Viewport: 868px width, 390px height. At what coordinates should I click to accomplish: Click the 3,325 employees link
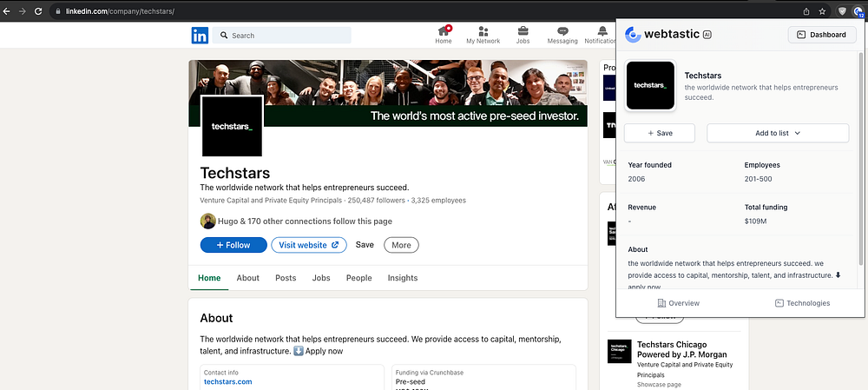click(x=439, y=201)
